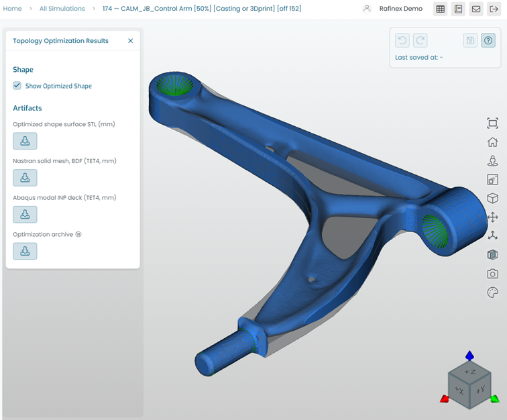Click the Last saved at text
507x420 pixels.
point(418,57)
